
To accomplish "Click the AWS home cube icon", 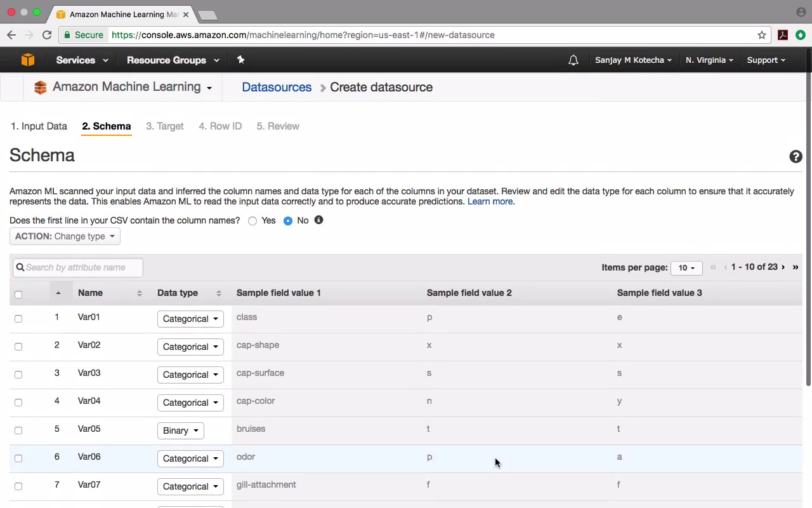I will 27,60.
